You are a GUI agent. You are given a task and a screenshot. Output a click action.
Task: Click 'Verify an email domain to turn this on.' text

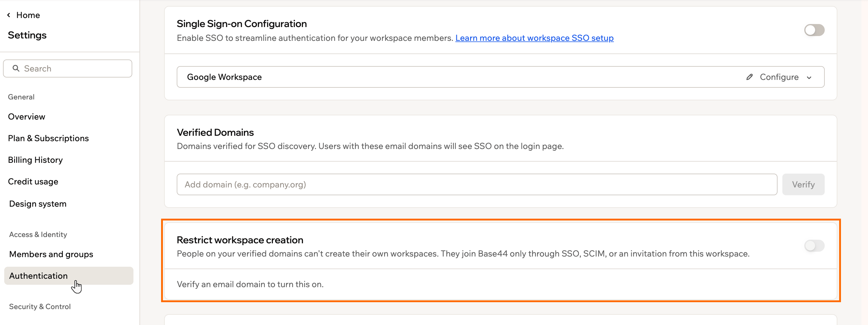pyautogui.click(x=250, y=284)
